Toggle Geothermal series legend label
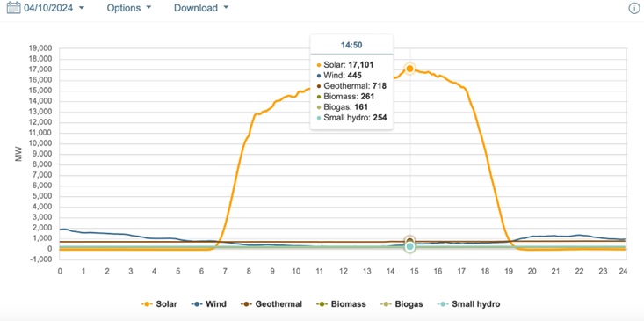644x321 pixels. [x=279, y=304]
